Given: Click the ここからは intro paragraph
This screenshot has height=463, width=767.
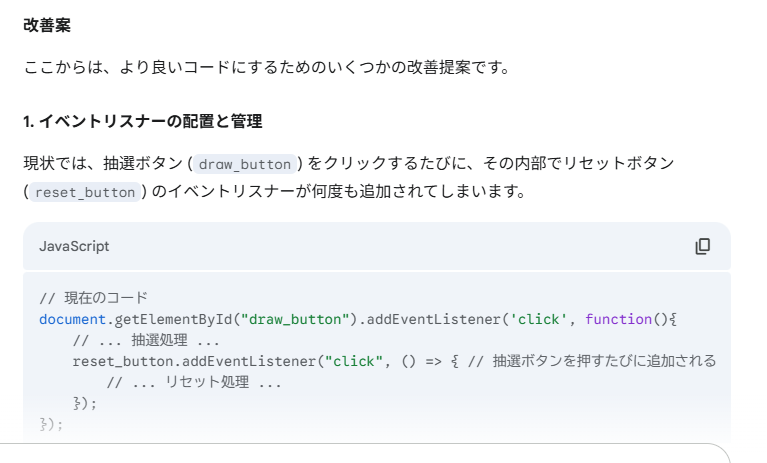Looking at the screenshot, I should click(267, 67).
